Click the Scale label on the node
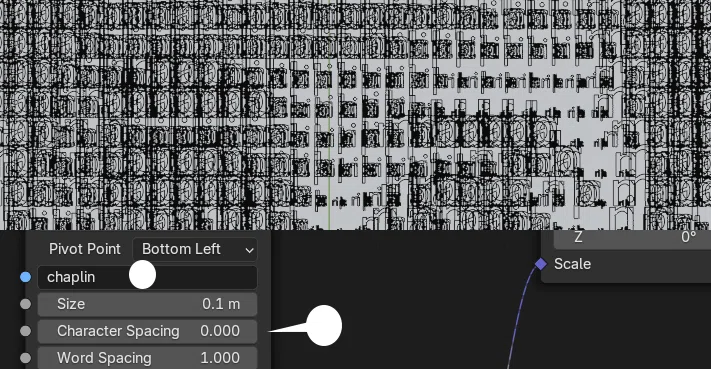This screenshot has height=369, width=711. 572,264
